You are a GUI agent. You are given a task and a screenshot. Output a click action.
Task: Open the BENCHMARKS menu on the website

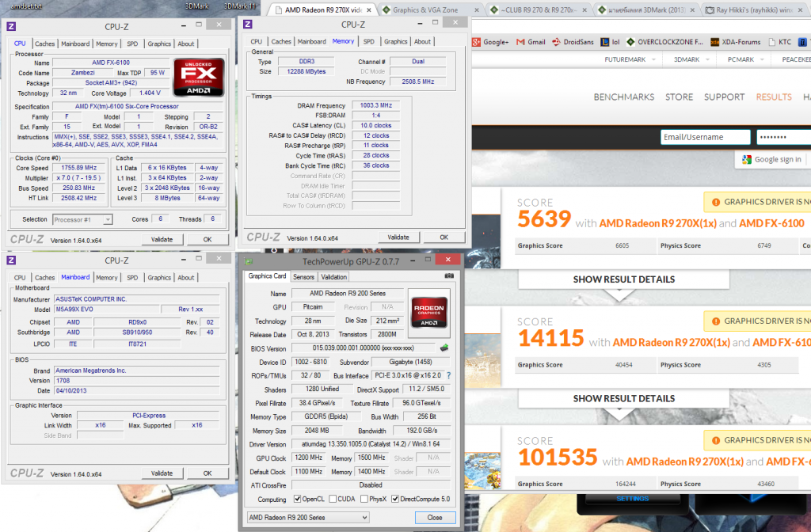click(624, 97)
